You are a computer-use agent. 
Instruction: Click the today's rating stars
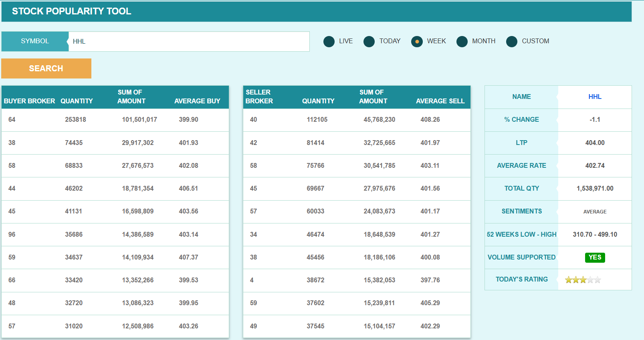(583, 280)
